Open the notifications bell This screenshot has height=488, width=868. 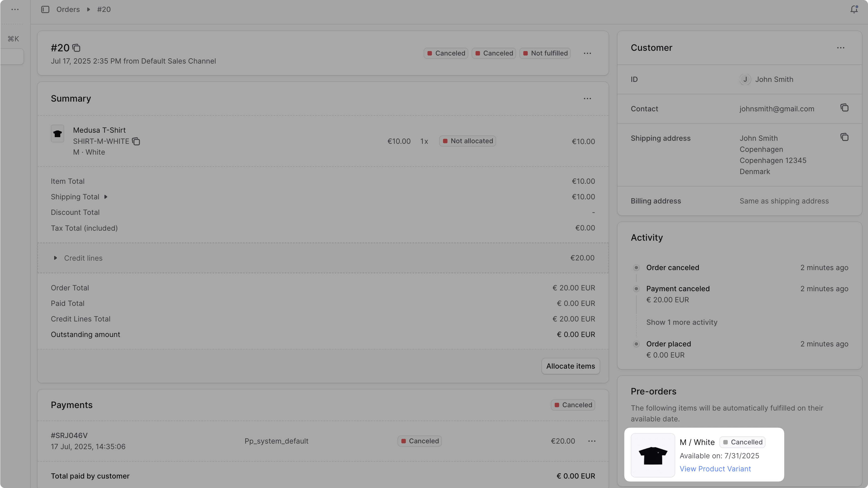[x=854, y=9]
